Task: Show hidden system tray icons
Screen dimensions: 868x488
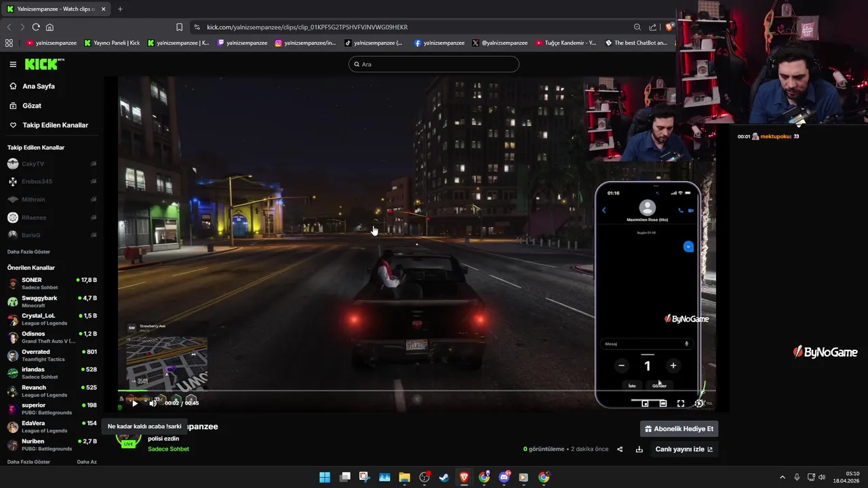Action: click(782, 477)
